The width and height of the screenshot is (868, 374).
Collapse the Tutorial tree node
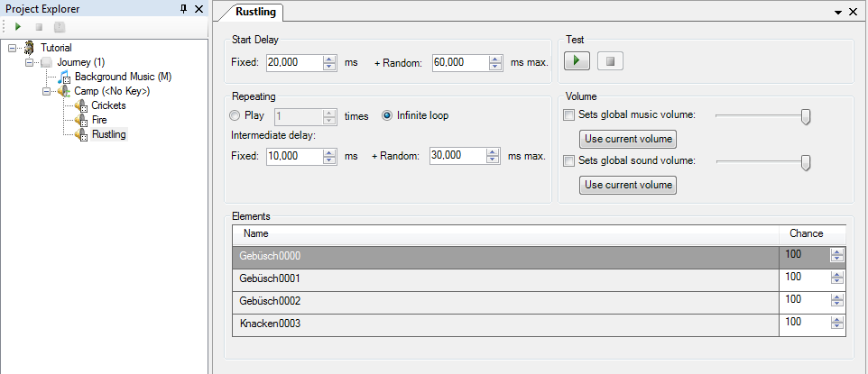[13, 48]
